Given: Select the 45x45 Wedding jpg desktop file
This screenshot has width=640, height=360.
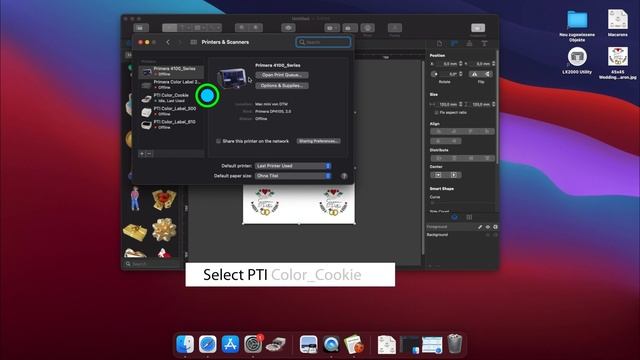Looking at the screenshot, I should point(618,63).
